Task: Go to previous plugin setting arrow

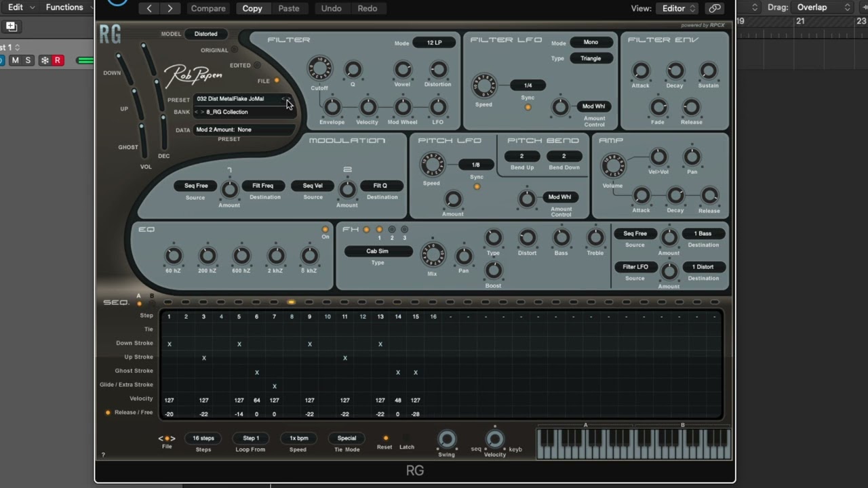Action: tap(149, 8)
